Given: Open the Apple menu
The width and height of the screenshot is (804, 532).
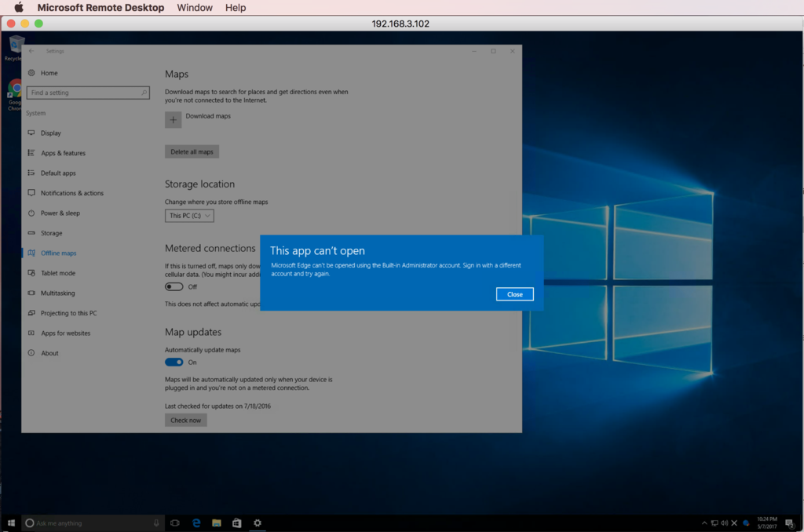Looking at the screenshot, I should (x=19, y=7).
